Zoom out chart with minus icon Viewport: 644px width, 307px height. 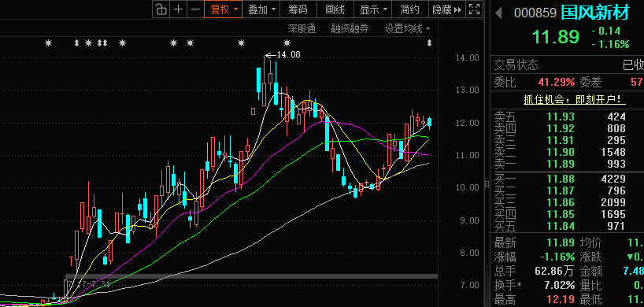pos(196,9)
